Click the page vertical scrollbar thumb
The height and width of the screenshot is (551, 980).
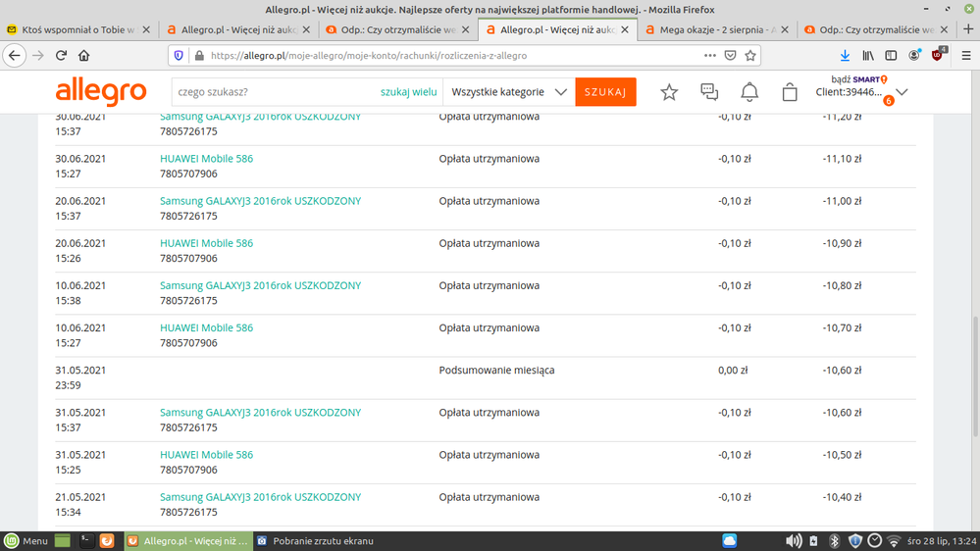point(975,376)
